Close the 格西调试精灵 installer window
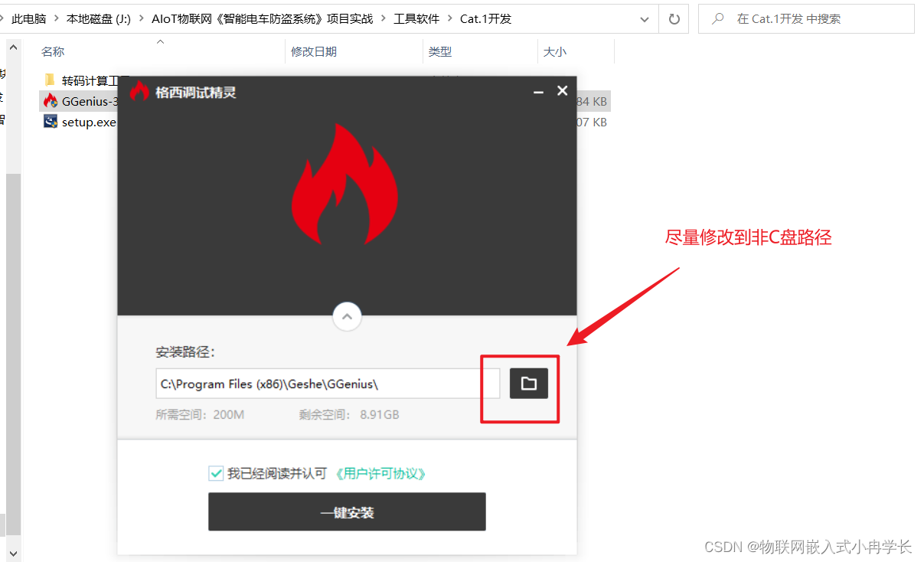Viewport: 924px width, 562px height. [563, 90]
